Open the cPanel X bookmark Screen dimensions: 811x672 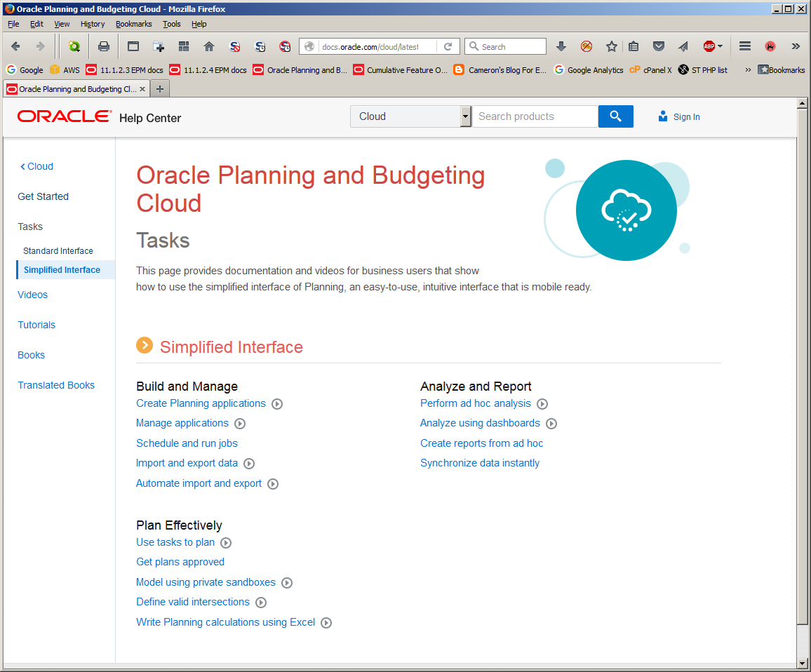coord(650,70)
